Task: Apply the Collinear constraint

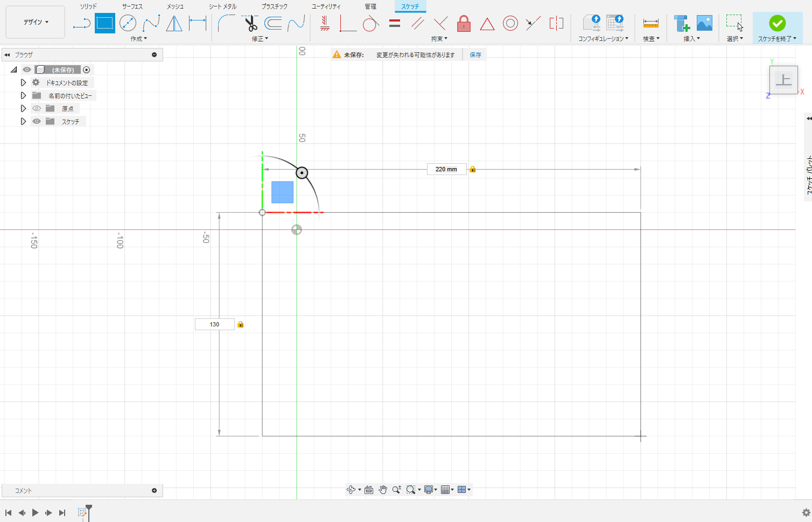Action: coord(533,23)
